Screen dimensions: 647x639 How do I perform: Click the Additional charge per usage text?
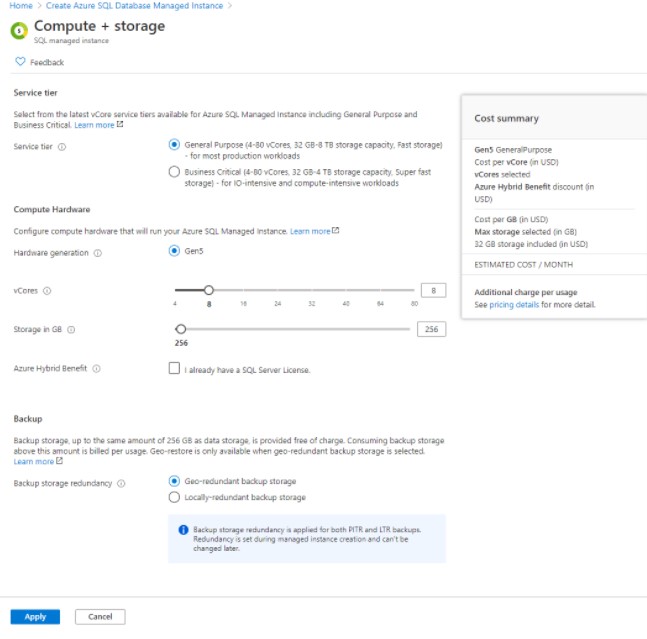coord(526,292)
